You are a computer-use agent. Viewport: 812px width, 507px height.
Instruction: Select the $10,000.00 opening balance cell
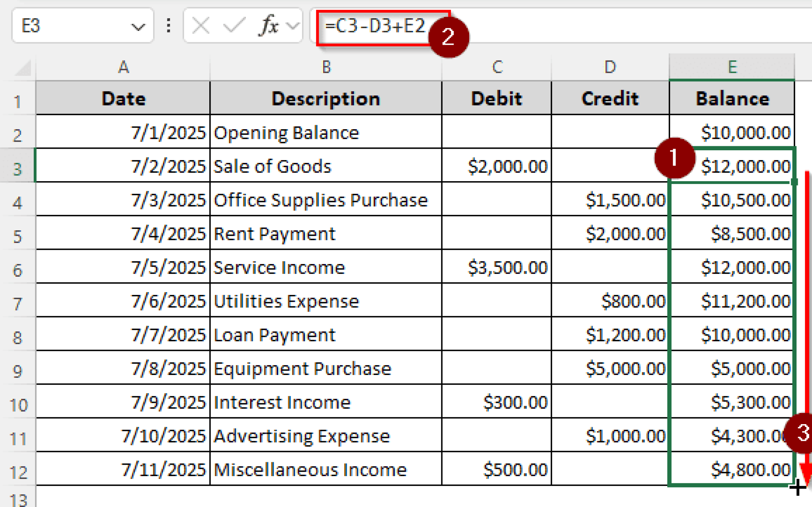coord(745,132)
